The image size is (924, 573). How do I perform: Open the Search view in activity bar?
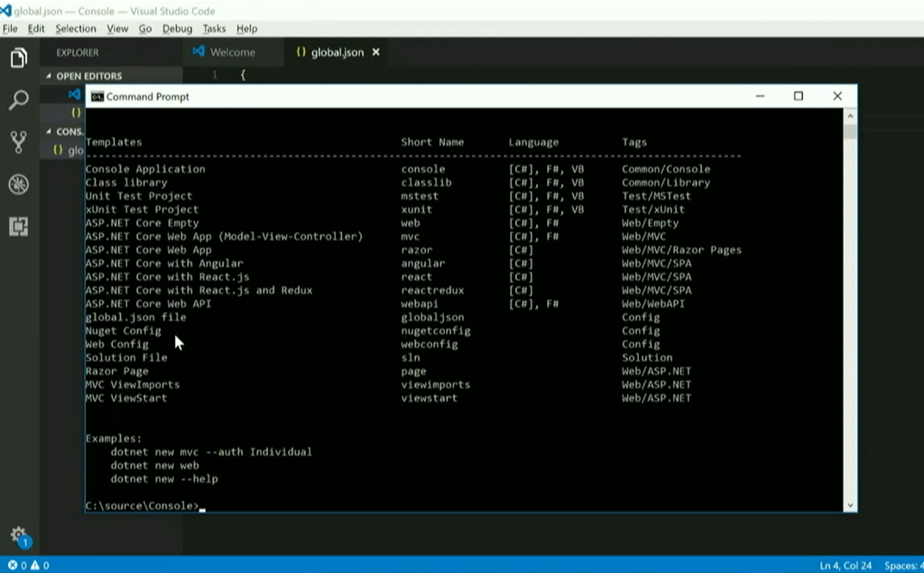18,99
